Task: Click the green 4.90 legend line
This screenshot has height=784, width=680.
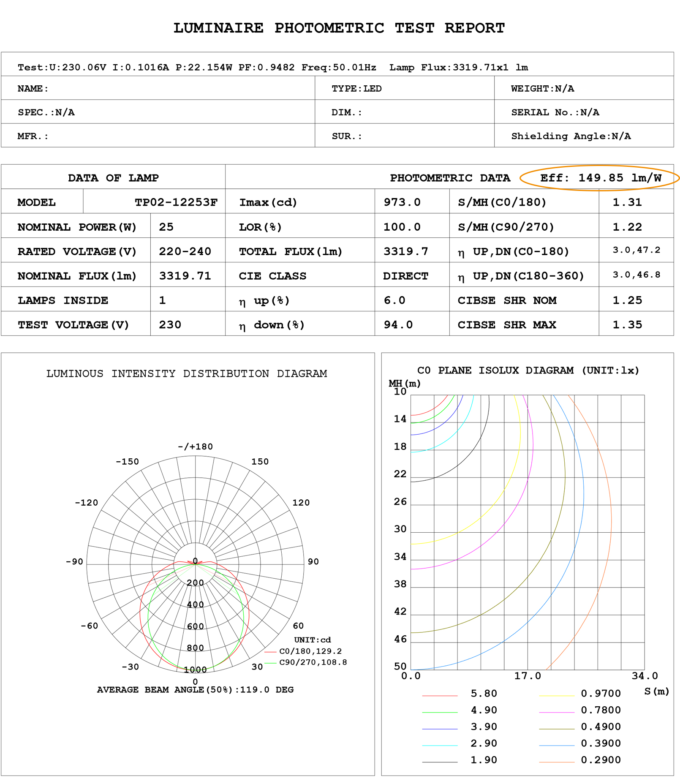Action: pyautogui.click(x=440, y=712)
